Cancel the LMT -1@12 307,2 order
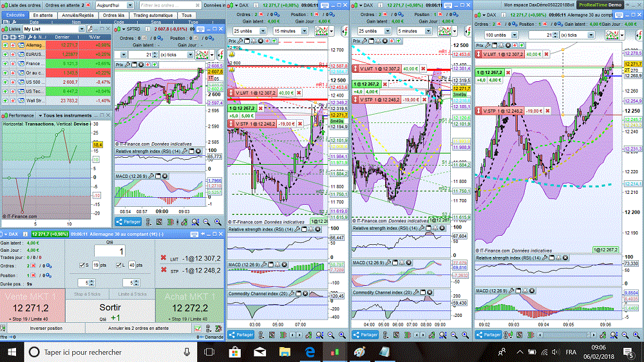The image size is (644, 362). [x=164, y=258]
